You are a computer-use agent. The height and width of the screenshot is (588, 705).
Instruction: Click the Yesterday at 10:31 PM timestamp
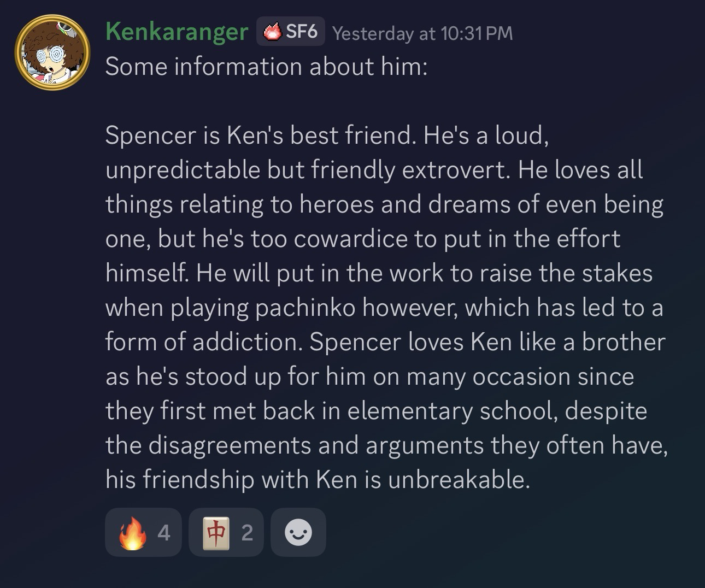click(x=422, y=33)
